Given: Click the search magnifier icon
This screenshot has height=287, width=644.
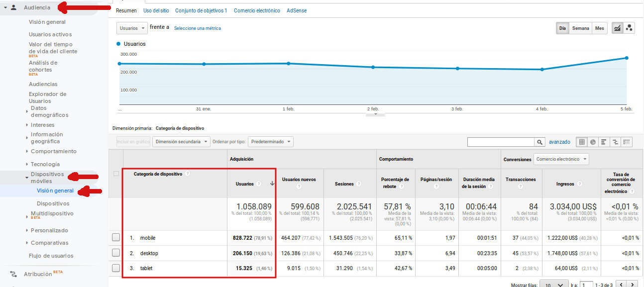Looking at the screenshot, I should (x=540, y=142).
